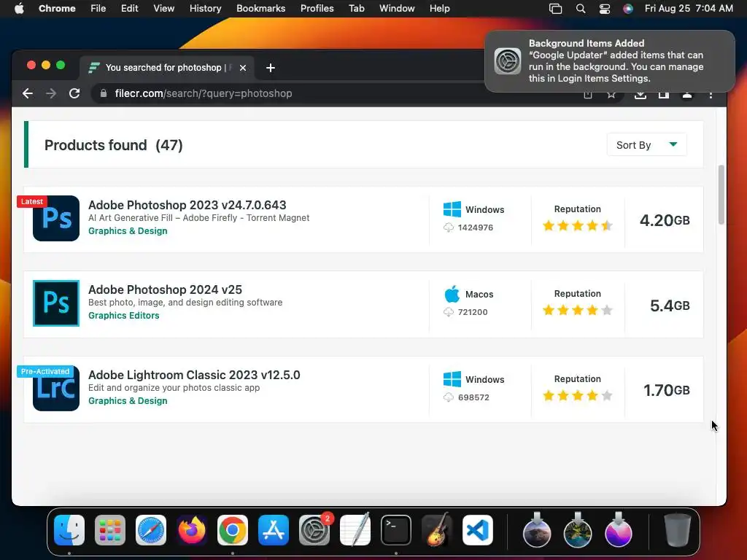This screenshot has height=560, width=747.
Task: Open the Chrome application menu
Action: point(57,9)
